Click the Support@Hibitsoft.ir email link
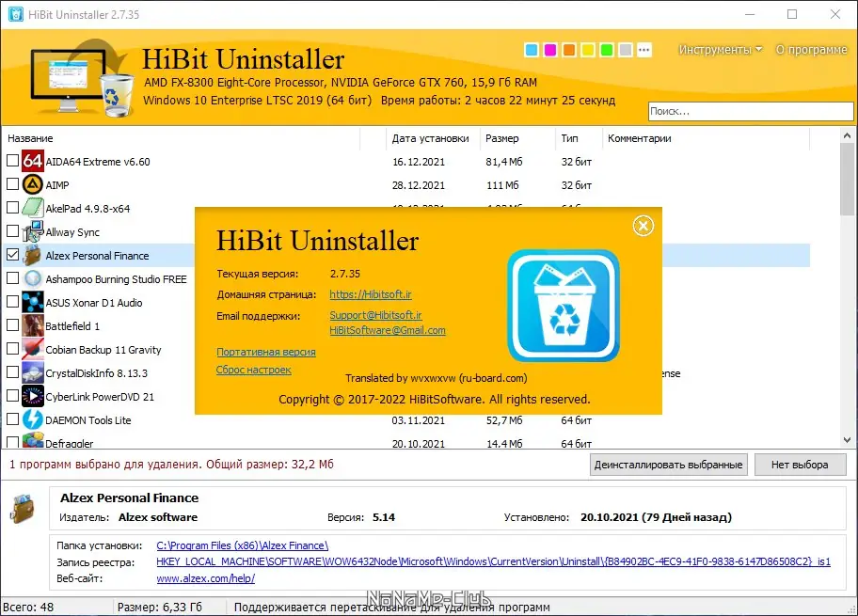The width and height of the screenshot is (858, 616). coord(375,315)
